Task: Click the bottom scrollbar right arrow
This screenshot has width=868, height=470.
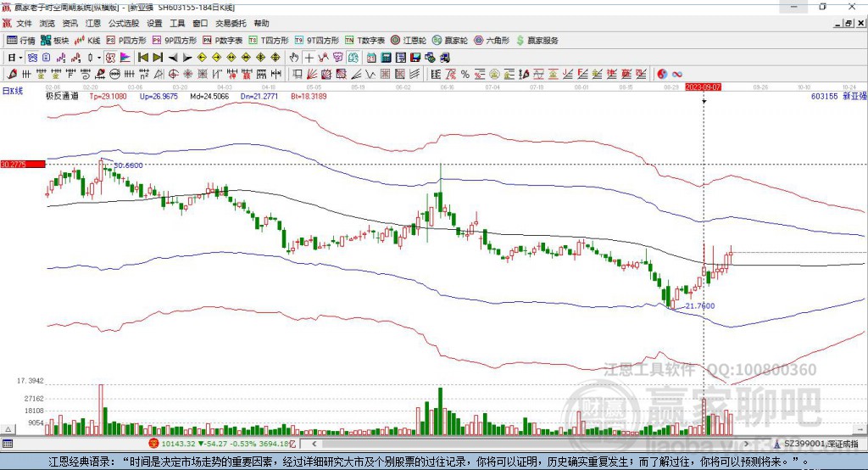Action: [x=746, y=444]
